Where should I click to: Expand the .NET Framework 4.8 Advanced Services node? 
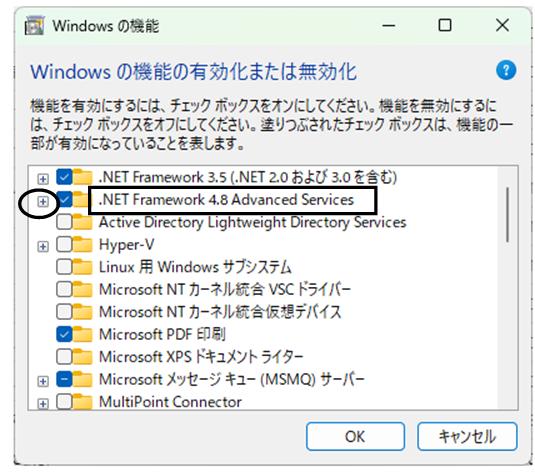coord(43,202)
